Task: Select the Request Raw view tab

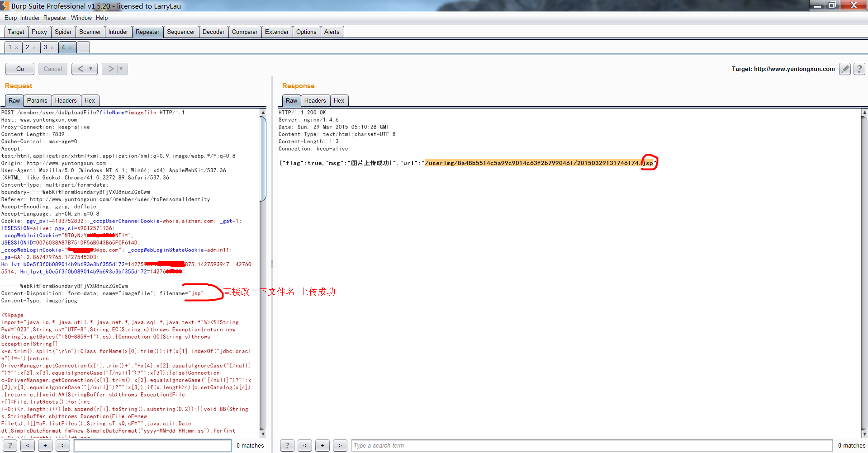Action: 14,101
